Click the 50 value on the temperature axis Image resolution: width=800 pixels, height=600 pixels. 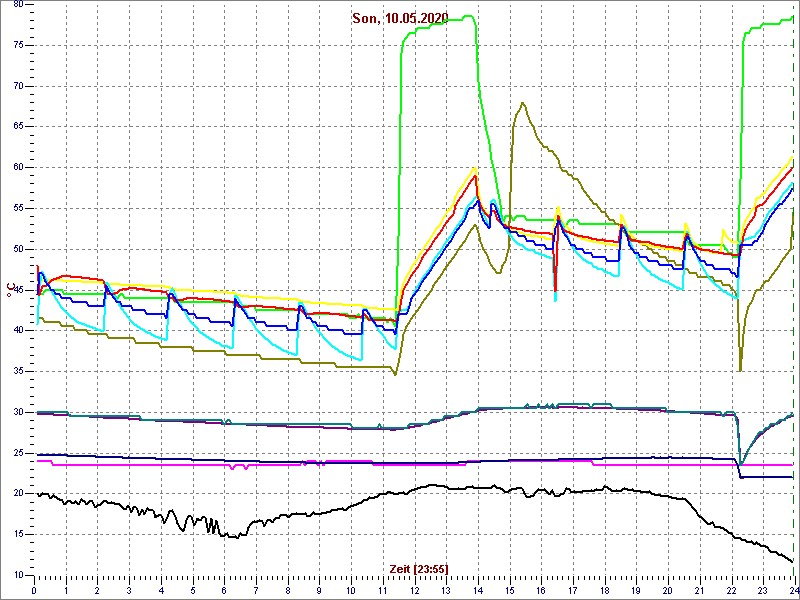point(17,249)
